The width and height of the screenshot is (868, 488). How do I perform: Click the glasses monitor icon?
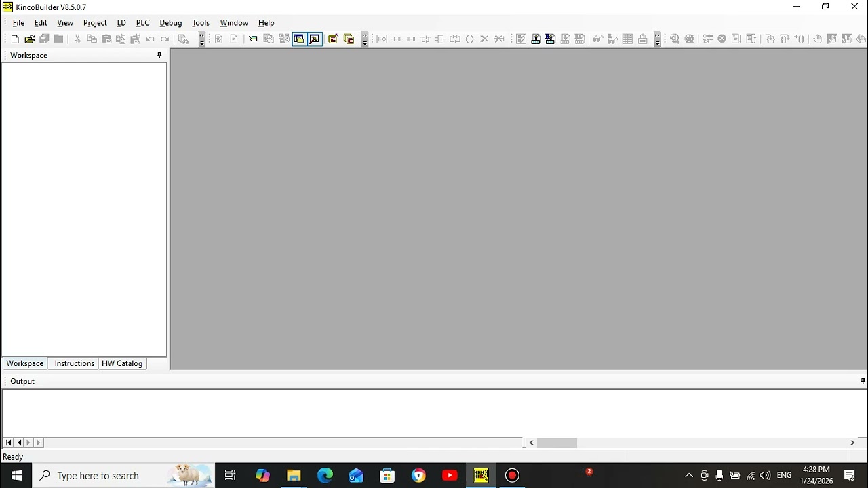tap(597, 39)
